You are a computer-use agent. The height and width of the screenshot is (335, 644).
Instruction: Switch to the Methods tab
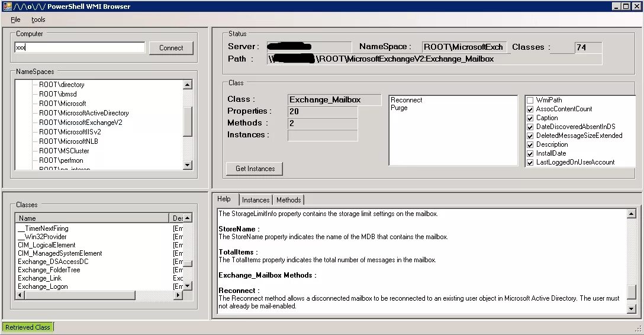tap(288, 200)
